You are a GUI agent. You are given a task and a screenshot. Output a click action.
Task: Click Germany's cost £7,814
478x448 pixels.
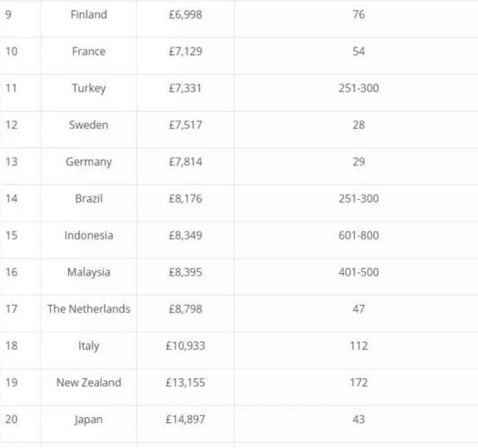(x=186, y=162)
